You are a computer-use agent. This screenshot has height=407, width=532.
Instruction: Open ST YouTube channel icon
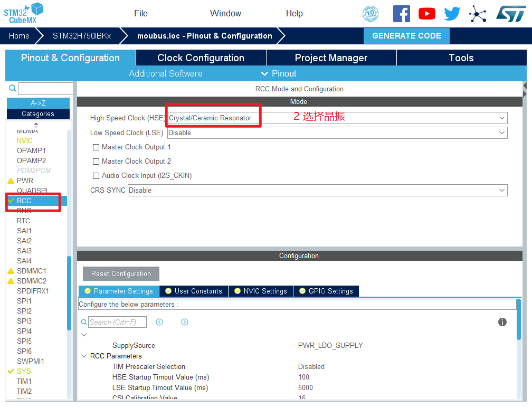[426, 14]
